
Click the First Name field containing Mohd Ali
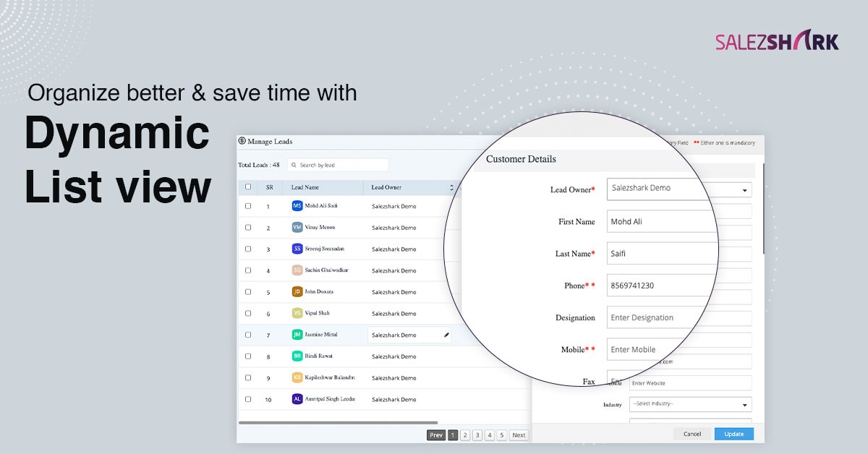pos(662,221)
